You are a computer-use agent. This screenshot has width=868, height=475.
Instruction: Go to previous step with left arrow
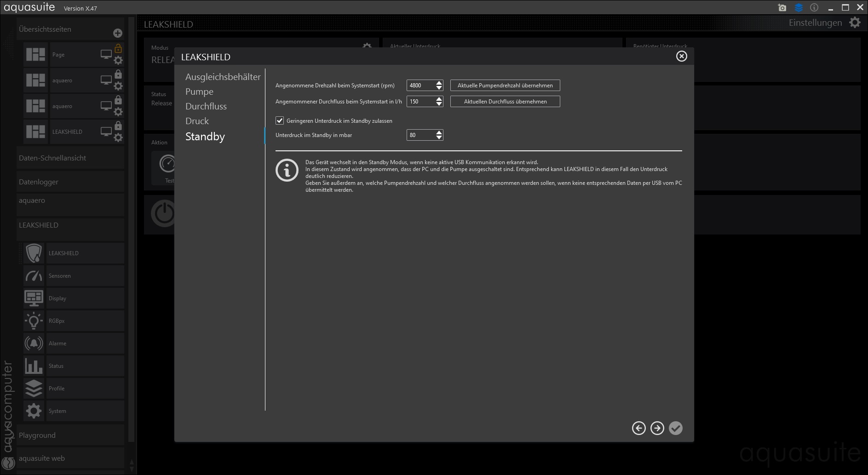tap(639, 428)
